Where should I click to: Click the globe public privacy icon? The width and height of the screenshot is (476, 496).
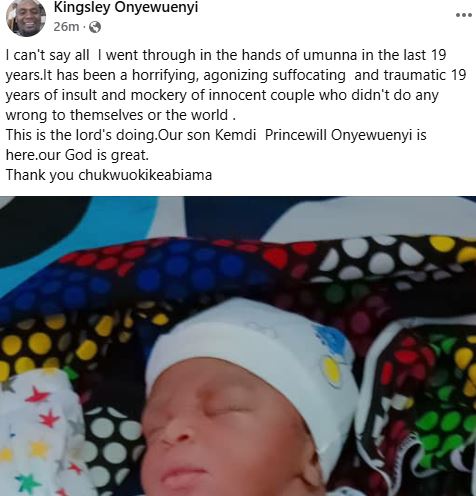click(x=95, y=27)
